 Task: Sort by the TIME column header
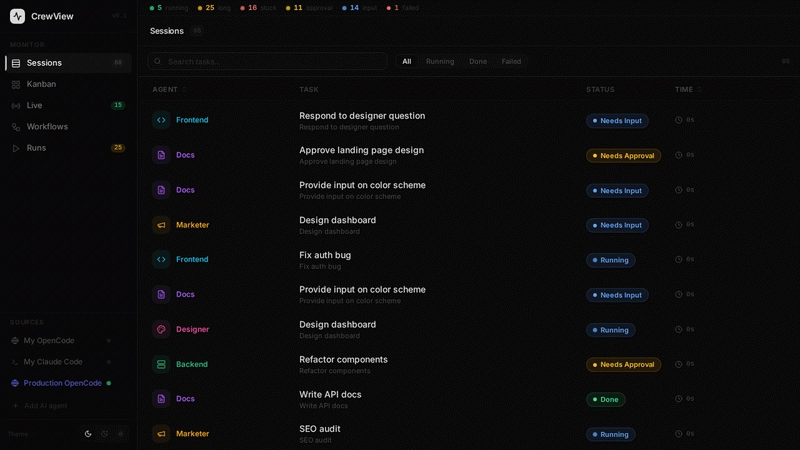point(688,89)
